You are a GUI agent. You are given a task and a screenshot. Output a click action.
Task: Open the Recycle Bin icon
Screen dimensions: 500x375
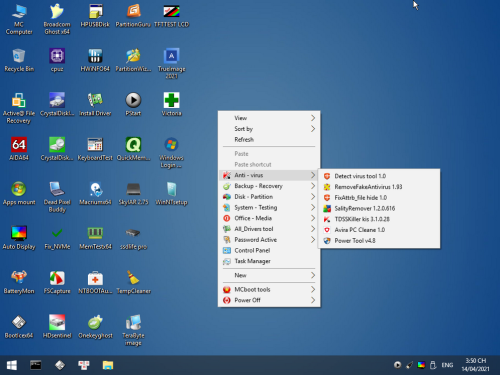coord(19,60)
